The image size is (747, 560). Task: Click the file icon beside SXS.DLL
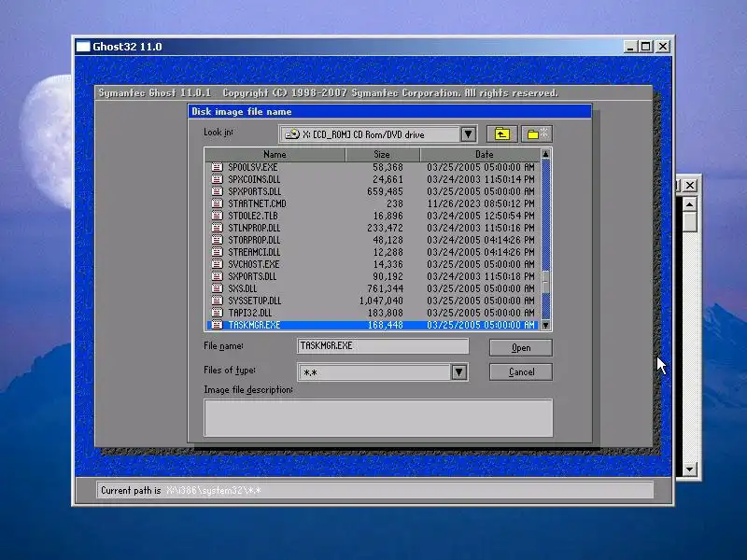[x=218, y=288]
